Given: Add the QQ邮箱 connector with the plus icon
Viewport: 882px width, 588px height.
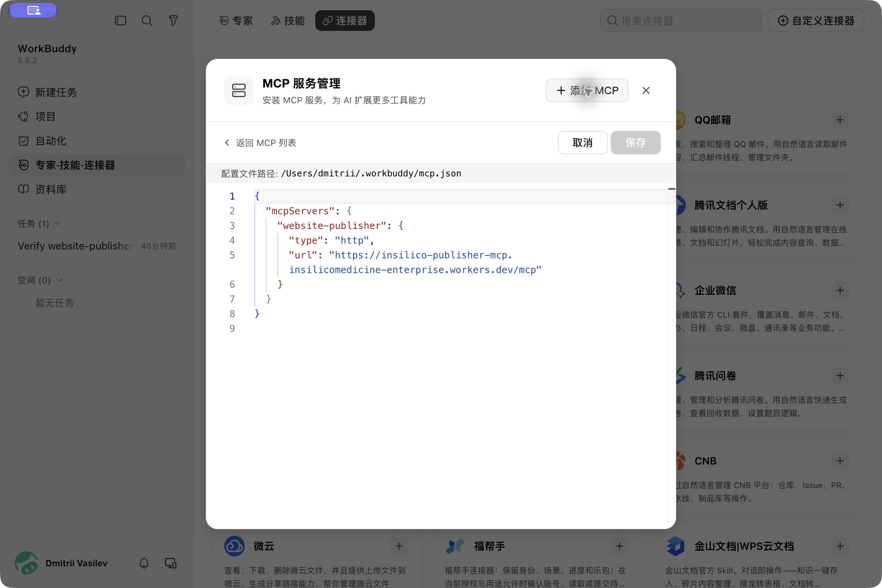Looking at the screenshot, I should [840, 120].
